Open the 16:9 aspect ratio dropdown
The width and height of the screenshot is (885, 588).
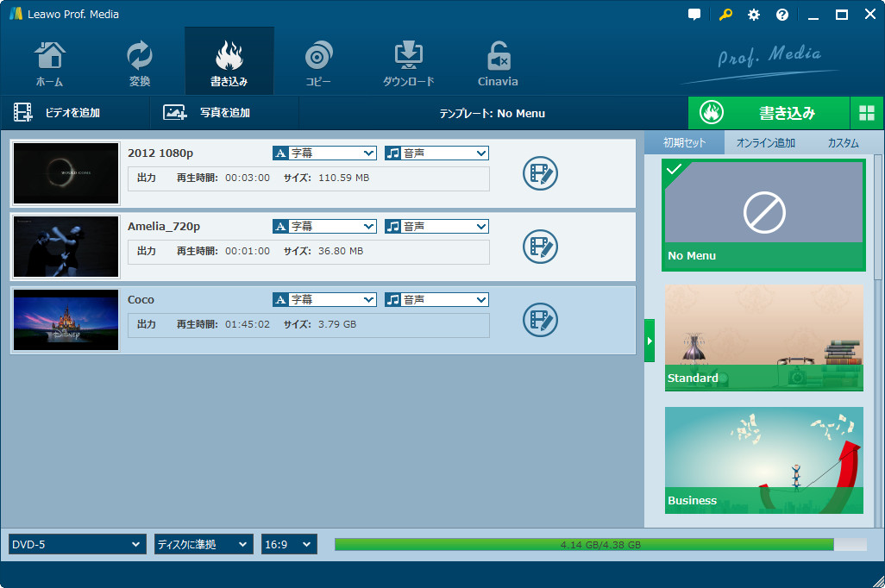pos(289,545)
